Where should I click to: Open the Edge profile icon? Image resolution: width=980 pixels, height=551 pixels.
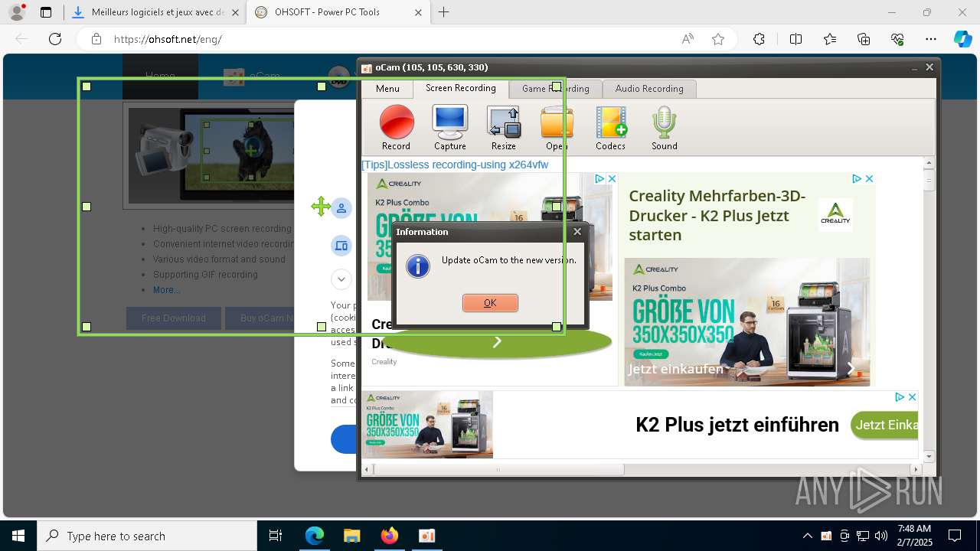point(17,12)
